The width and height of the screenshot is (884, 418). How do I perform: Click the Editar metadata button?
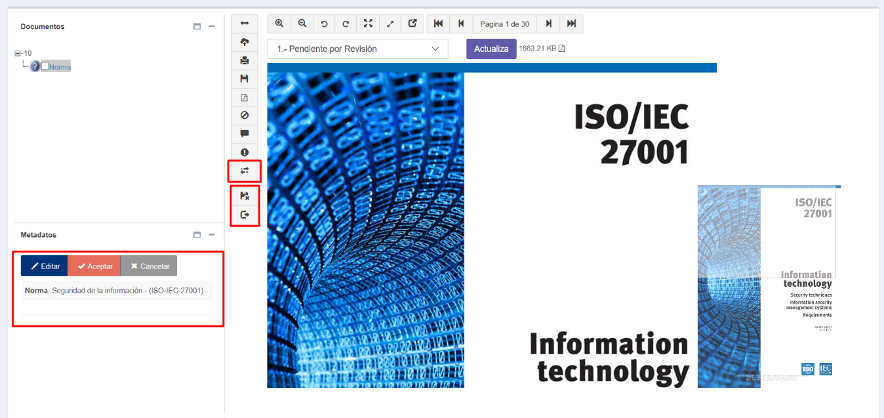click(x=44, y=266)
